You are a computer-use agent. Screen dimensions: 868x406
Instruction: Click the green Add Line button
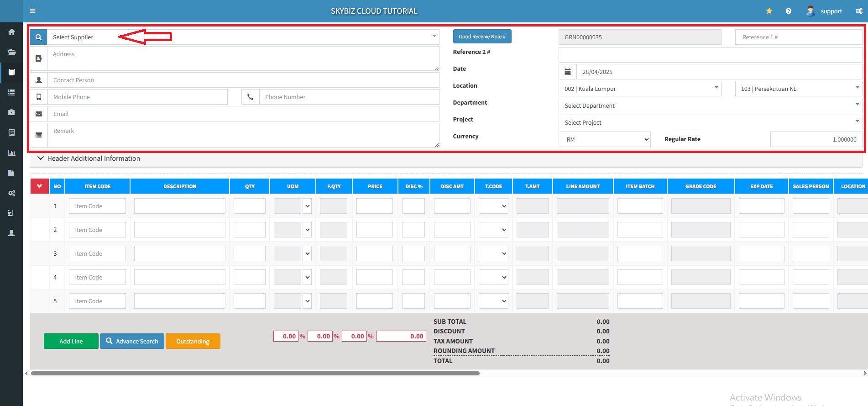pyautogui.click(x=71, y=341)
